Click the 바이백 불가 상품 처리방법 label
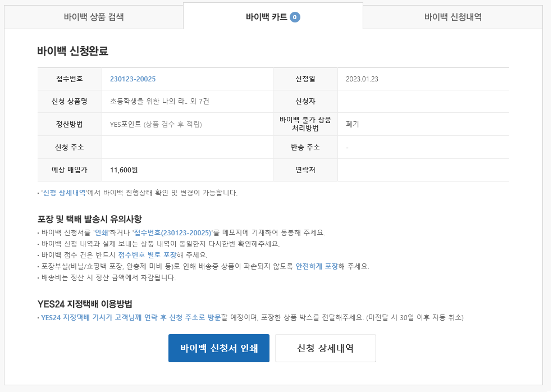This screenshot has width=553, height=392. click(x=305, y=124)
